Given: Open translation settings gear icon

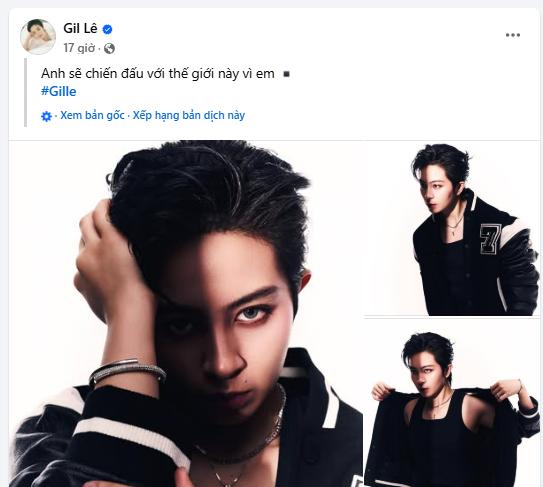Looking at the screenshot, I should [x=46, y=116].
